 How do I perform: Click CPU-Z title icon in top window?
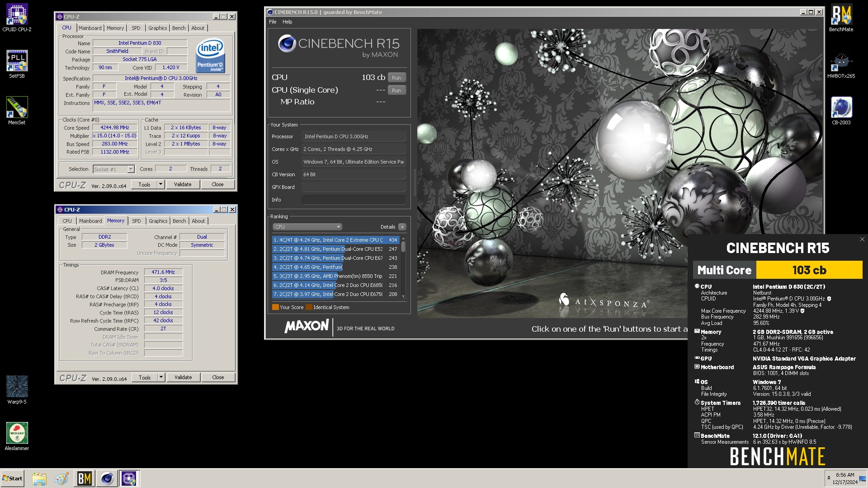click(x=60, y=17)
